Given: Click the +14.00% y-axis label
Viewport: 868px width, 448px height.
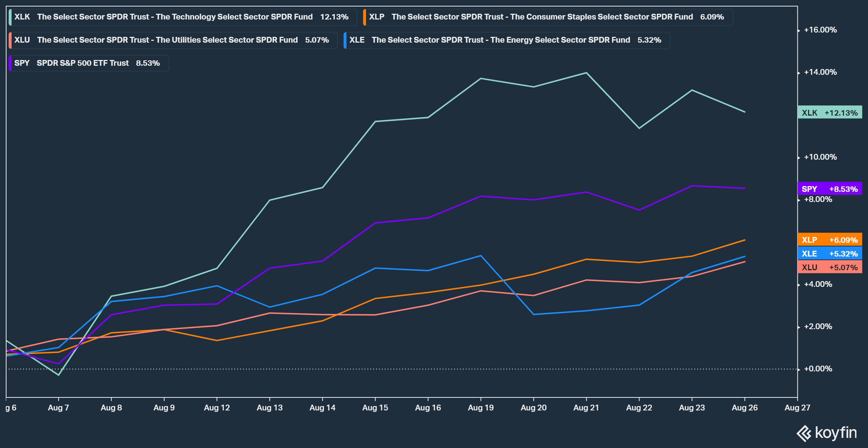Looking at the screenshot, I should (x=820, y=72).
